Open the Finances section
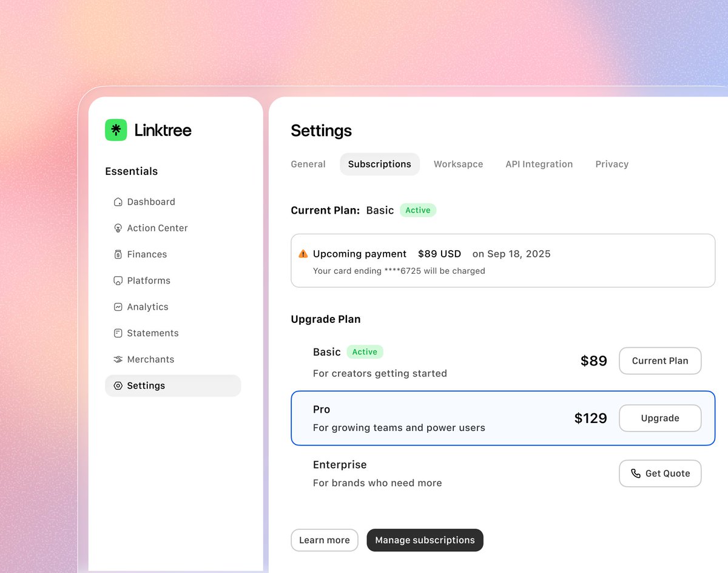 pos(173,254)
